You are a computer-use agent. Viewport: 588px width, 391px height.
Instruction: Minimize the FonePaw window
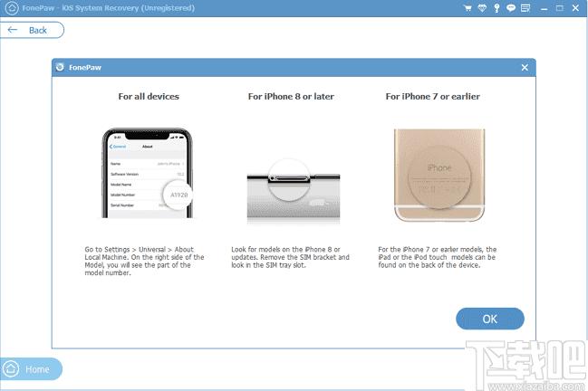click(545, 8)
